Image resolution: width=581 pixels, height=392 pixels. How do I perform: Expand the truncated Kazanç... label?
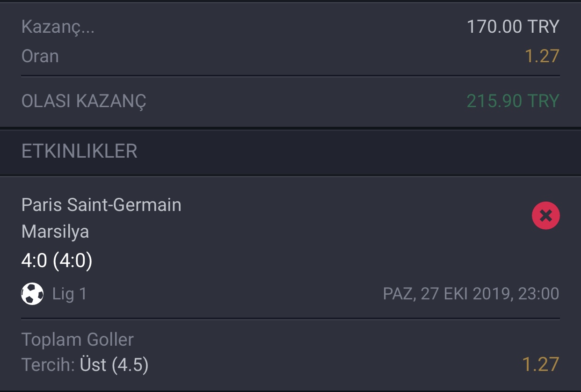pyautogui.click(x=58, y=27)
